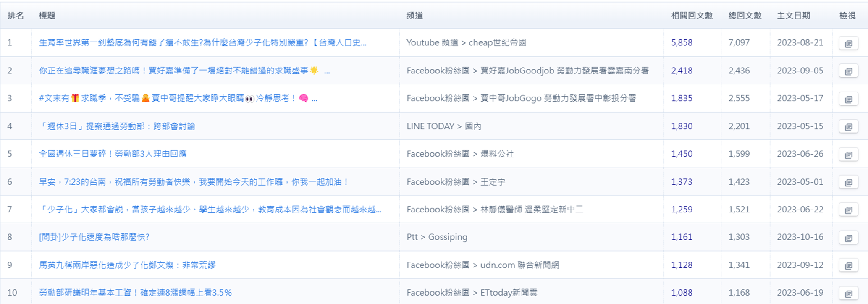Viewport: 868px width, 304px height.
Task: Click related reply count 1,450
Action: (682, 154)
